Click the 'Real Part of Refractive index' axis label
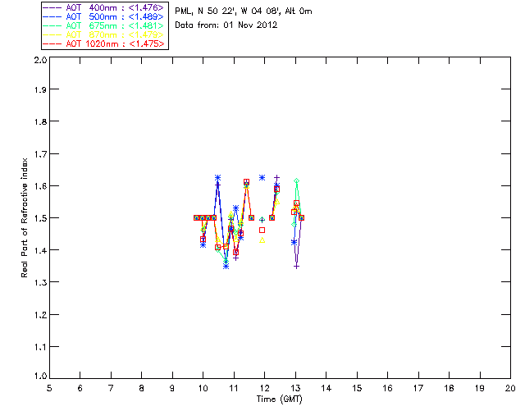This screenshot has width=525, height=420. (x=24, y=217)
